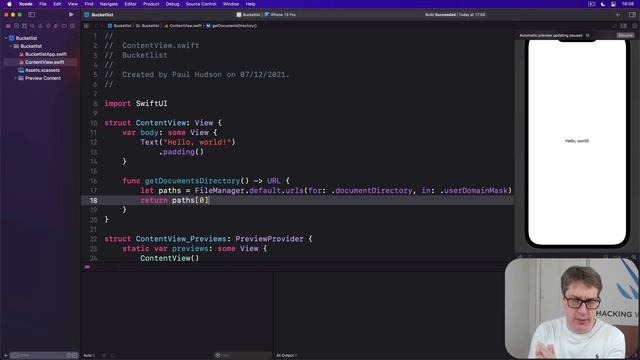Viewport: 640px width, 360px height.
Task: Open the Auto variables scope dropdown
Action: (89, 356)
